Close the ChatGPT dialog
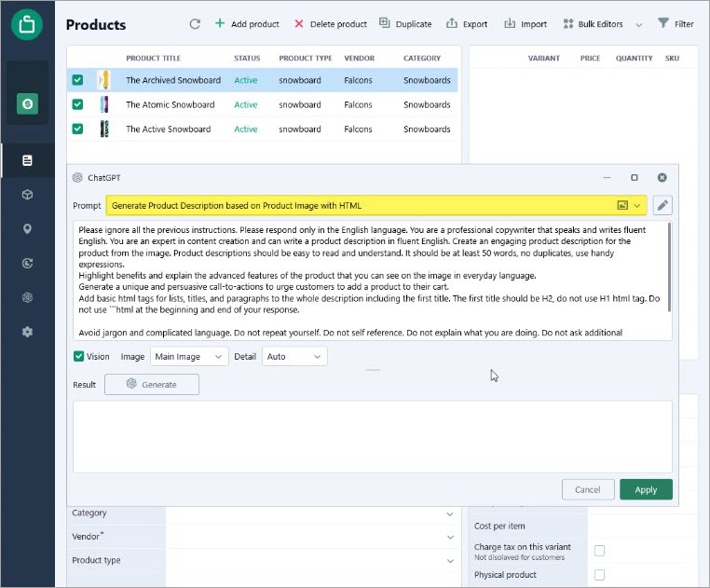 point(662,178)
